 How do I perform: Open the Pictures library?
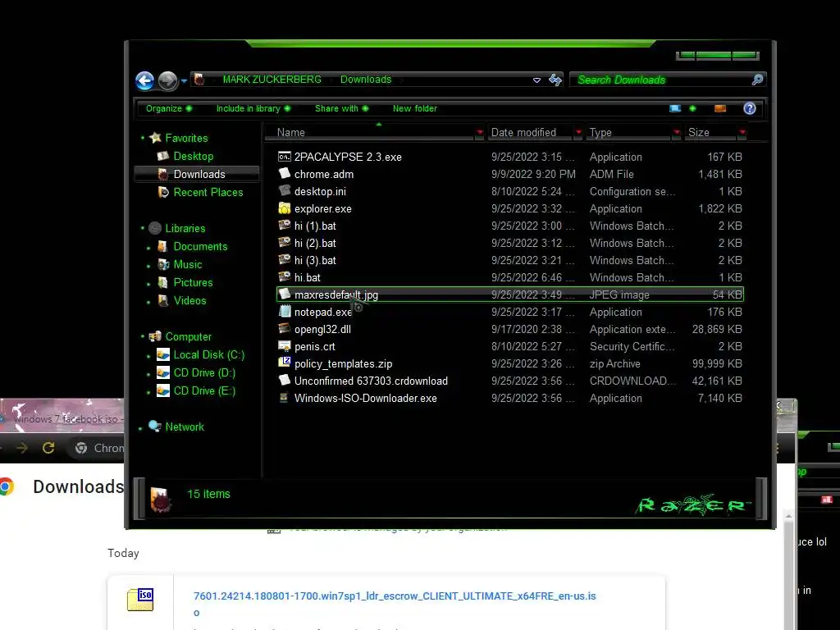193,282
